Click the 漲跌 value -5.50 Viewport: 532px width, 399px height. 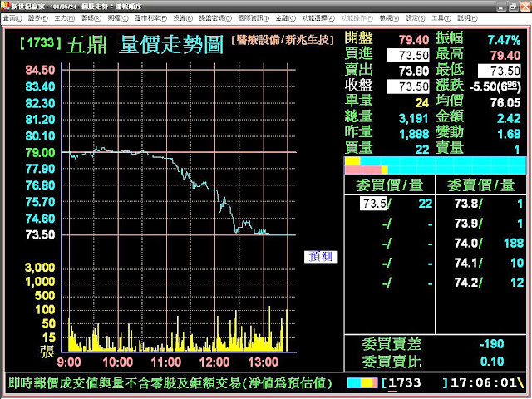tap(495, 86)
